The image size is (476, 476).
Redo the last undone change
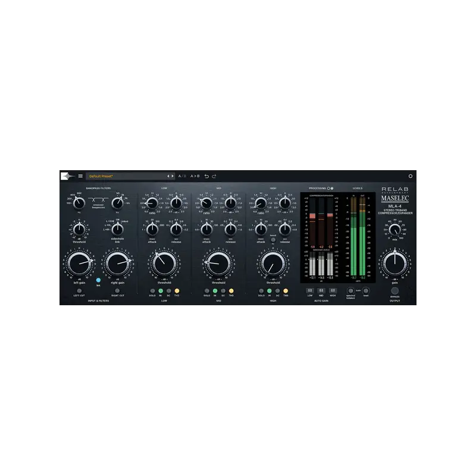click(x=214, y=176)
